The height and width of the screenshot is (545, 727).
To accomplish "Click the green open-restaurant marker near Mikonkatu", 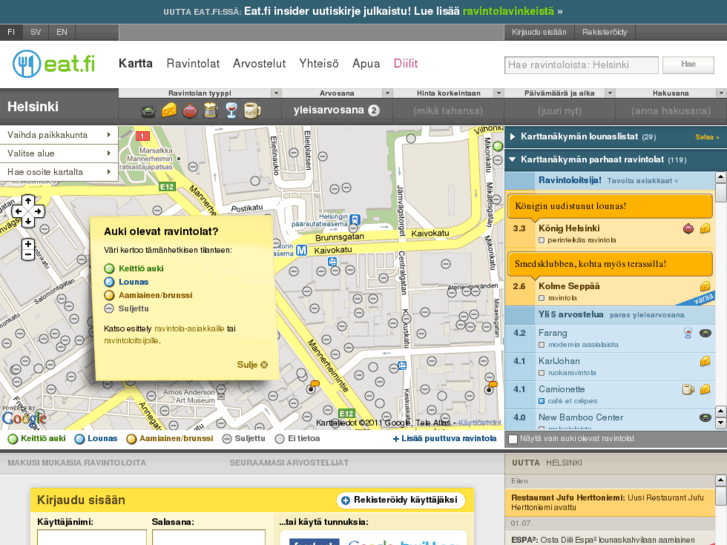I will (x=498, y=147).
